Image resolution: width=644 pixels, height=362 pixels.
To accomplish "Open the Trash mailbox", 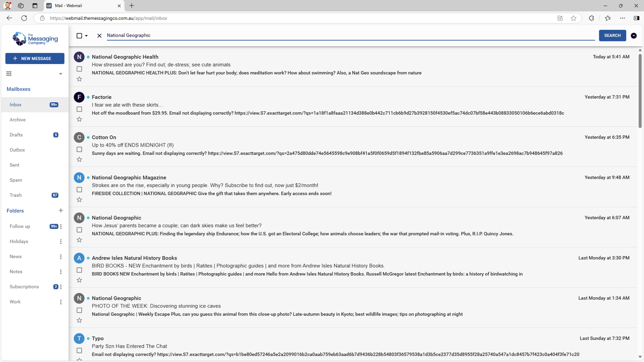I will [x=35, y=195].
